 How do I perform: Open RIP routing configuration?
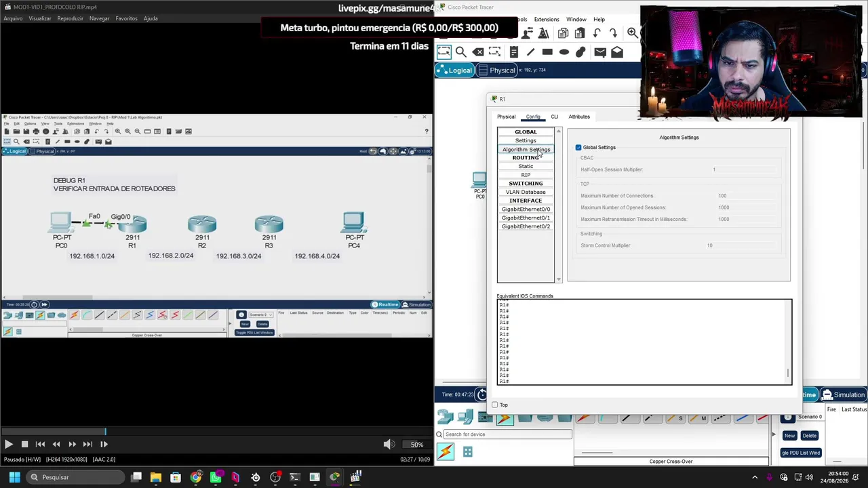(x=526, y=175)
